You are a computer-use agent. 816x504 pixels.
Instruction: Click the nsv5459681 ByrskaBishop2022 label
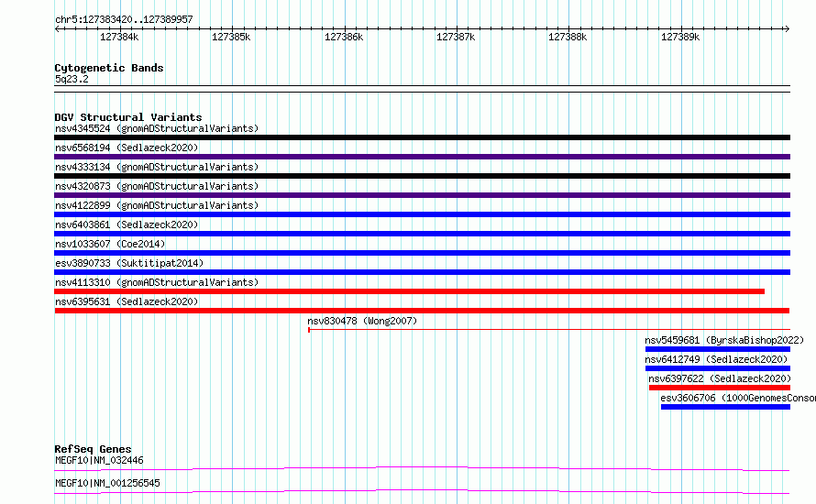[x=724, y=340]
